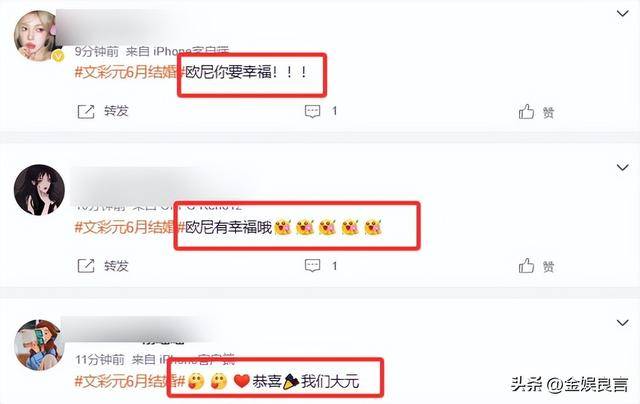640x404 pixels.
Task: Expand the third post's chevron menu
Action: pos(622,323)
